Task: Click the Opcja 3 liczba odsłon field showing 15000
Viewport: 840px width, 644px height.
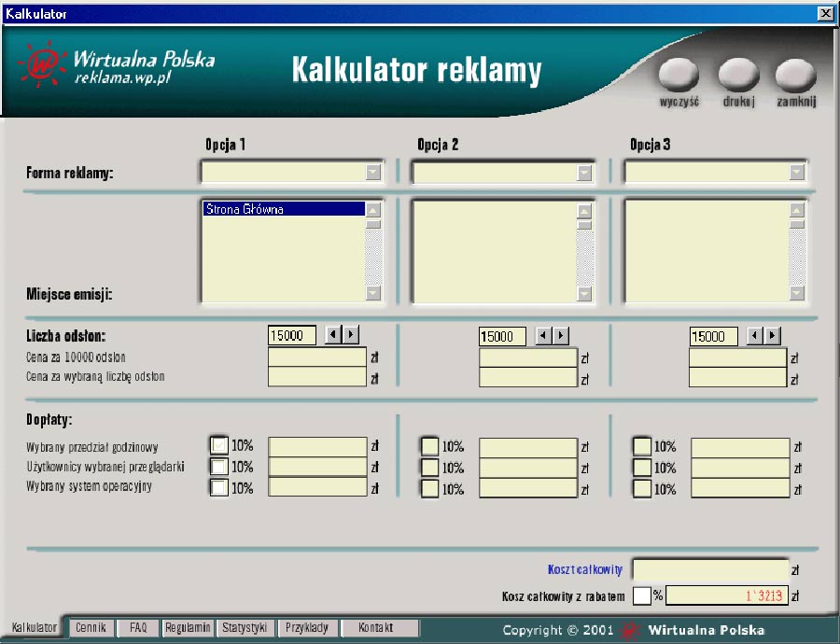Action: 714,336
